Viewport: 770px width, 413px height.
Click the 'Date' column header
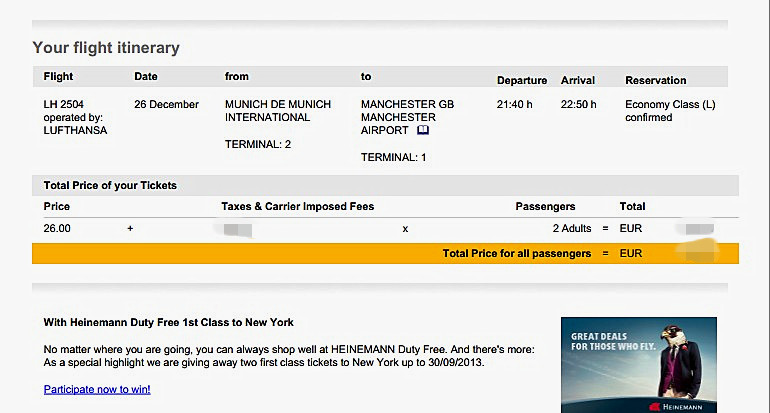click(146, 77)
